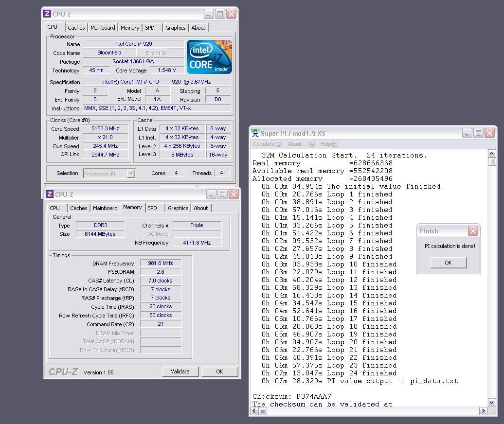Open the About menu in Super PI
The image size is (504, 424).
click(x=301, y=144)
